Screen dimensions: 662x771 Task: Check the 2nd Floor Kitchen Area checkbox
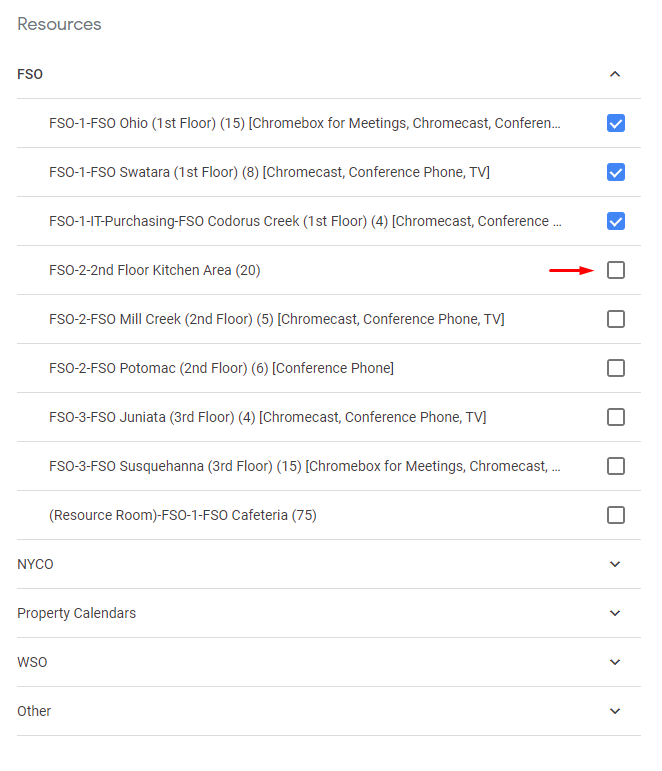(616, 270)
